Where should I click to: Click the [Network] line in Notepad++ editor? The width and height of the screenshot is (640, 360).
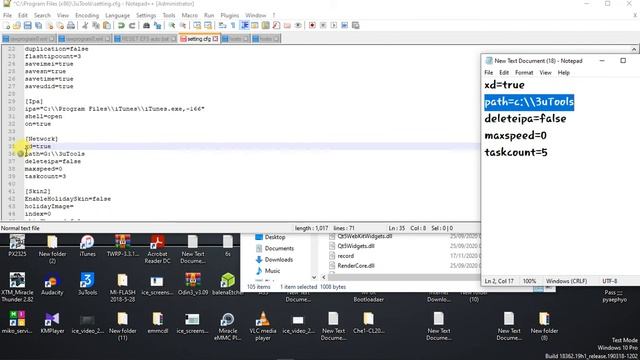[41, 139]
